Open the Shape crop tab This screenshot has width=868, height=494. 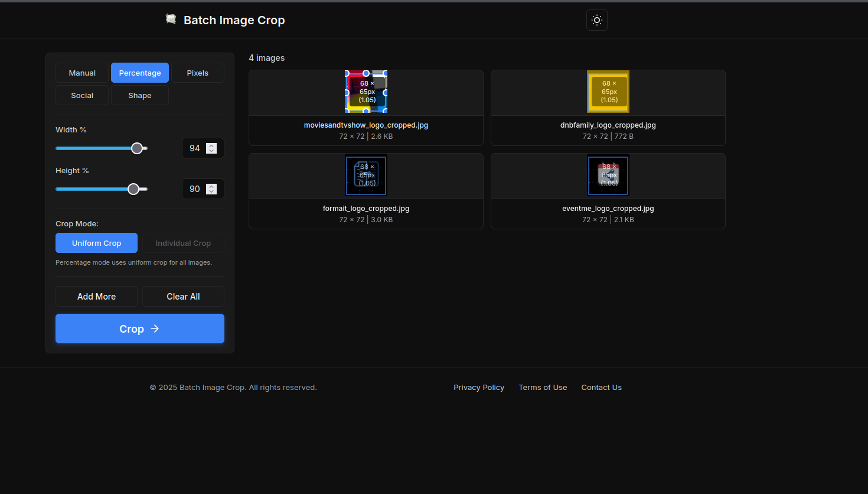point(140,95)
